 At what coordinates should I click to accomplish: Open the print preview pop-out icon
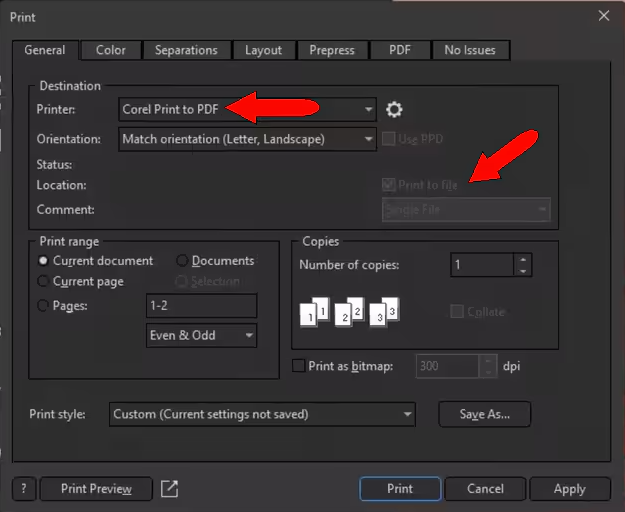point(169,488)
